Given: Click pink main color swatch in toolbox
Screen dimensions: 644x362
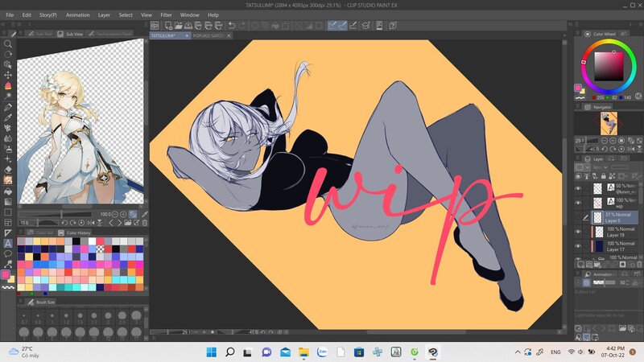Looking at the screenshot, I should 6,274.
